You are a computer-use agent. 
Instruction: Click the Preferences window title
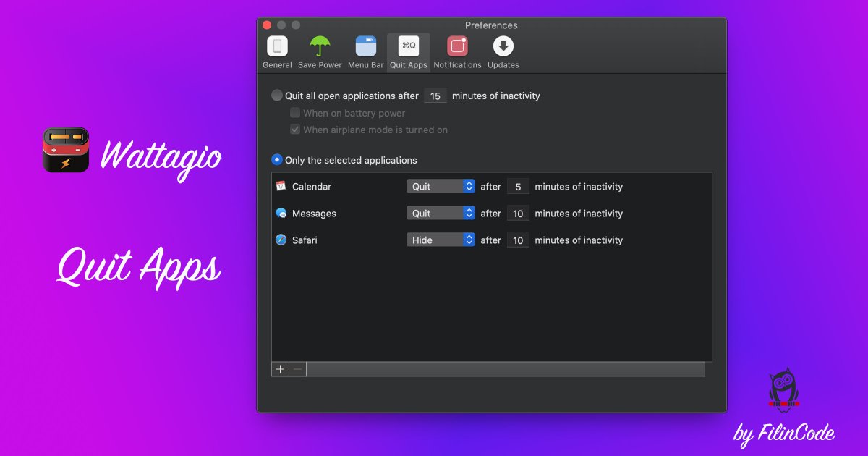pos(491,25)
